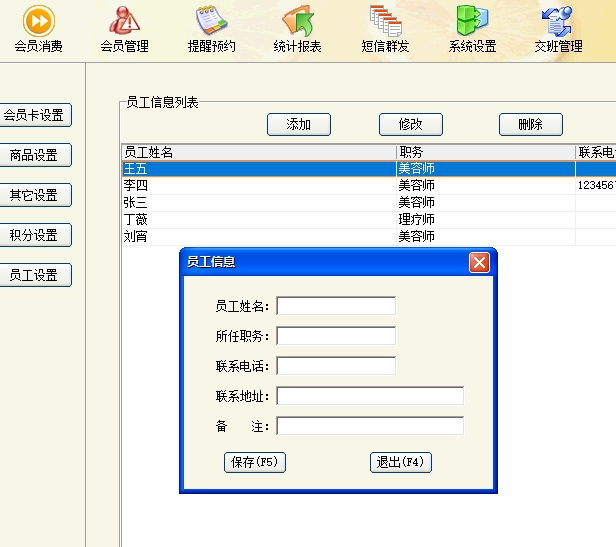Open the 交班管理 toolbar icon
The height and width of the screenshot is (547, 616).
tap(557, 20)
